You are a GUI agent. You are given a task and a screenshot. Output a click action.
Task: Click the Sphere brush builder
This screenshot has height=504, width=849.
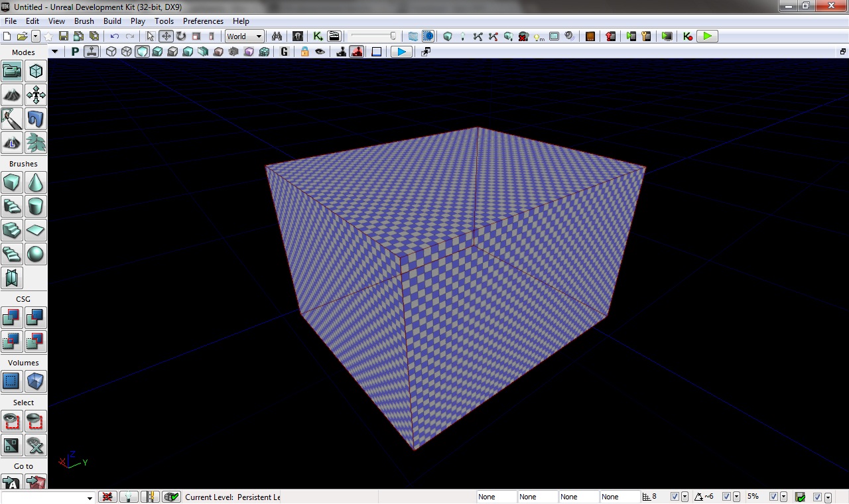[x=36, y=254]
